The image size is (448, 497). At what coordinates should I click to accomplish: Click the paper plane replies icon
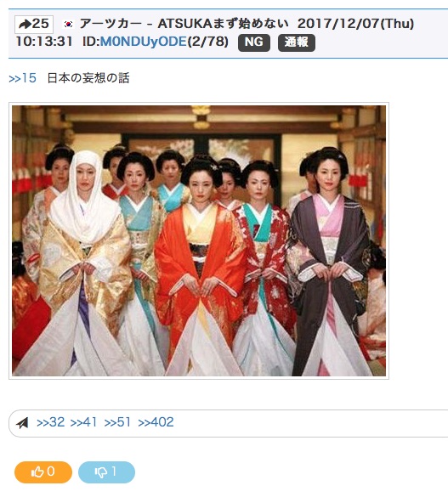click(x=22, y=422)
